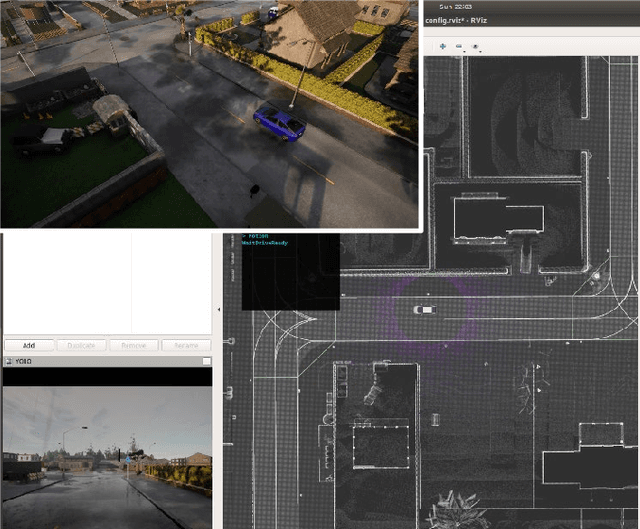Click the Remove button

click(133, 345)
